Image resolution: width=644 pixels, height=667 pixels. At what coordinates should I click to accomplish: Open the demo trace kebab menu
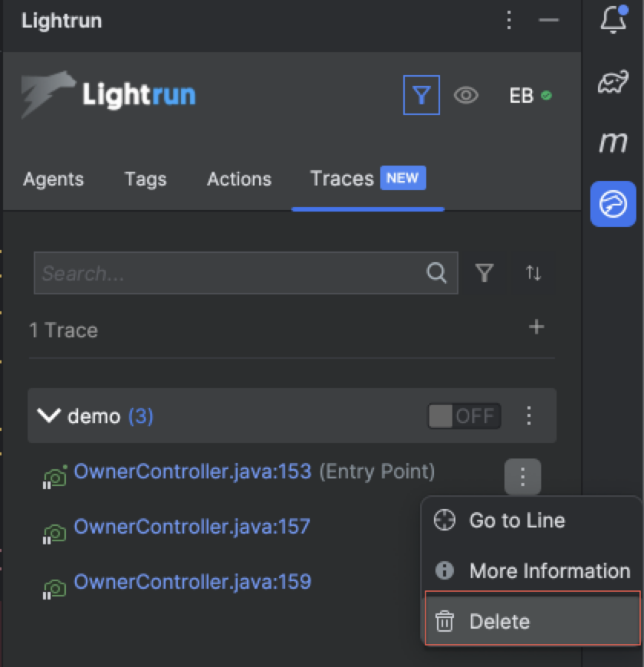528,416
